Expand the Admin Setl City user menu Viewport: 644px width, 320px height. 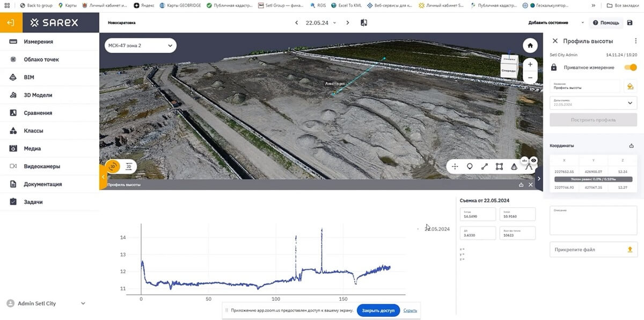tap(46, 303)
